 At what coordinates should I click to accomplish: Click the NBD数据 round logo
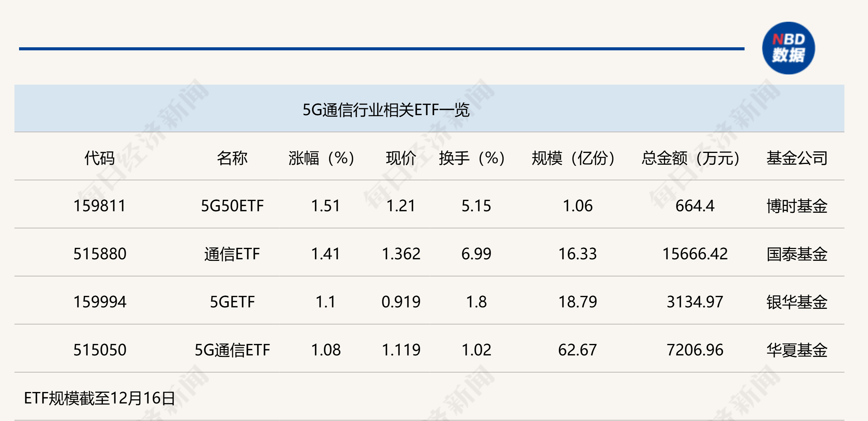(x=788, y=48)
